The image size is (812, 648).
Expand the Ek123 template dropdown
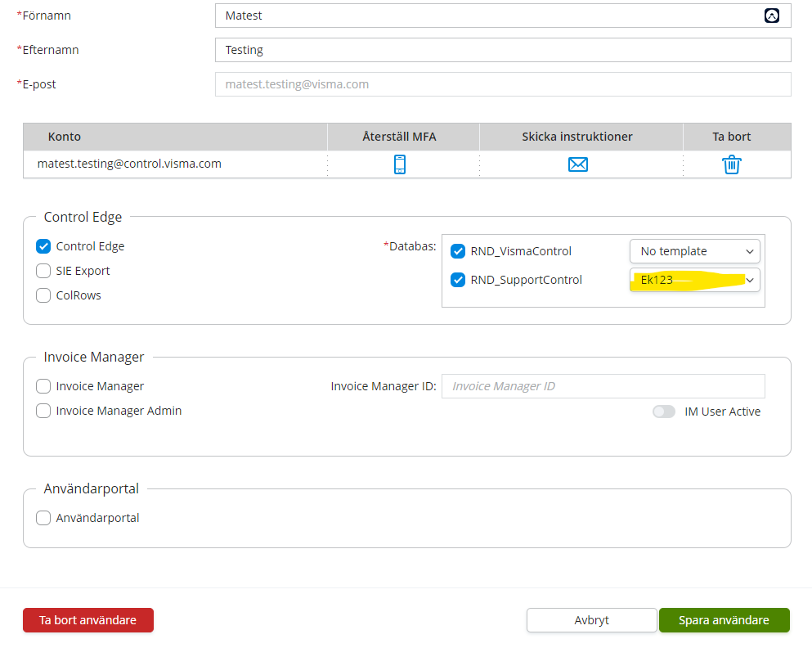694,280
